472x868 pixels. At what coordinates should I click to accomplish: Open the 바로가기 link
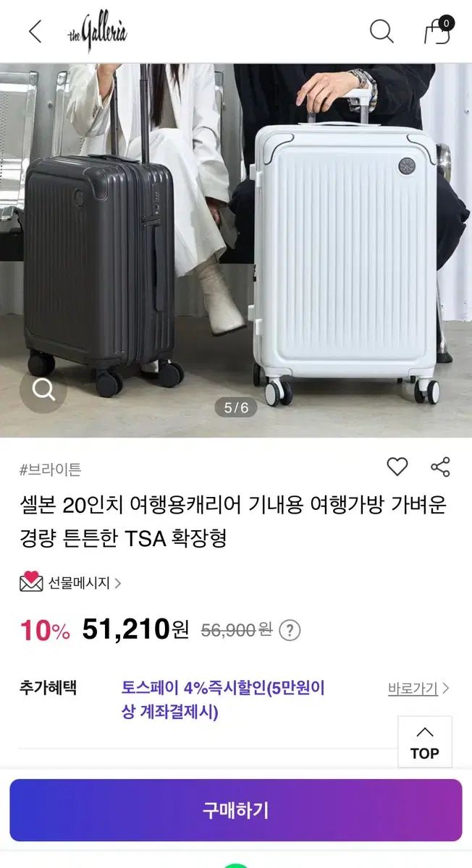pyautogui.click(x=413, y=688)
